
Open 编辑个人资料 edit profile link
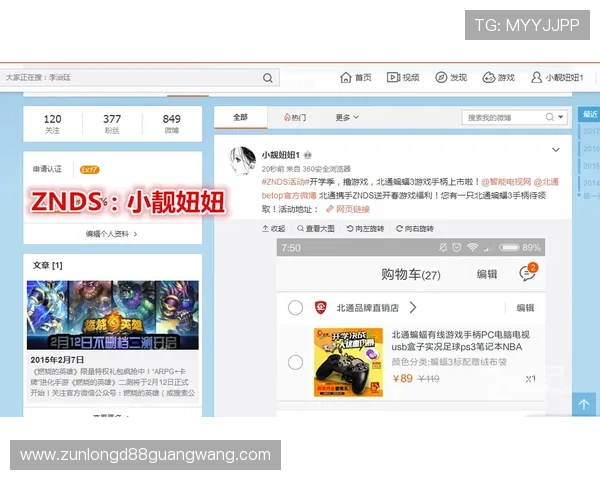tap(111, 234)
